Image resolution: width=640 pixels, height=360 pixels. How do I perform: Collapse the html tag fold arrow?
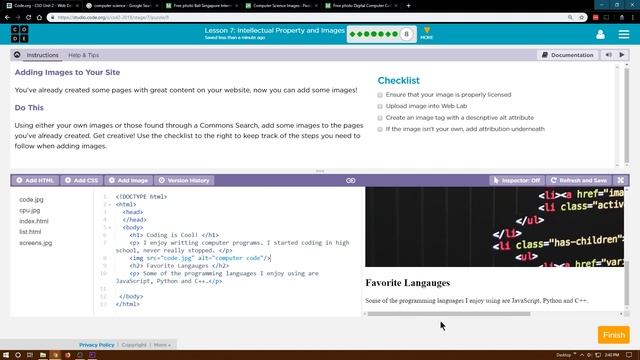pos(109,204)
